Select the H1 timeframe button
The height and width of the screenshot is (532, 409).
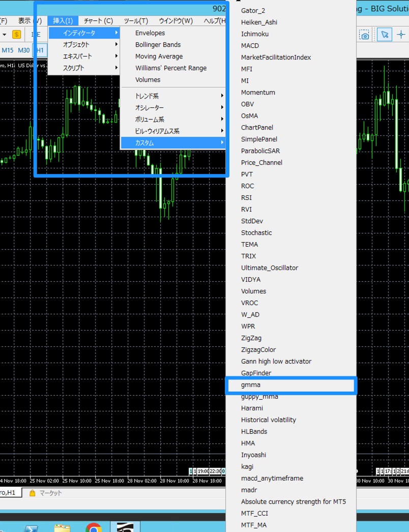pyautogui.click(x=40, y=50)
